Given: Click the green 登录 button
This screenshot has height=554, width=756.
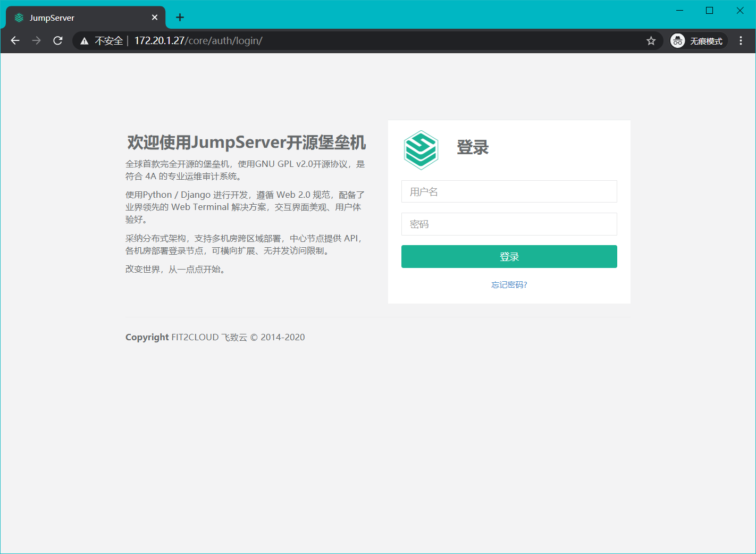Looking at the screenshot, I should coord(509,256).
